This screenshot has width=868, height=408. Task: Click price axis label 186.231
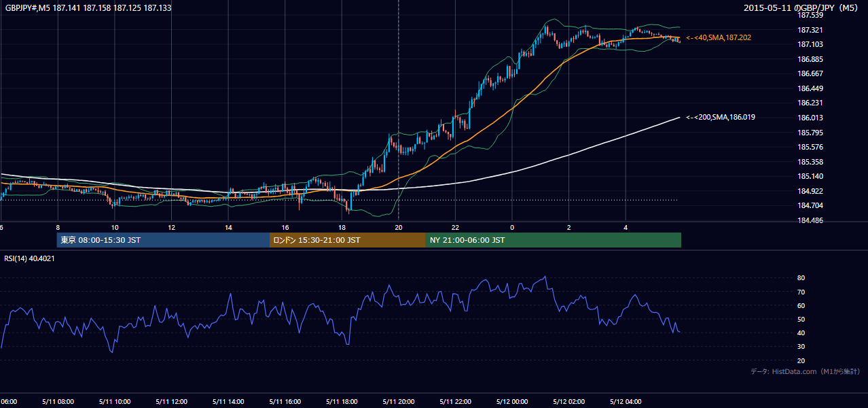(810, 103)
